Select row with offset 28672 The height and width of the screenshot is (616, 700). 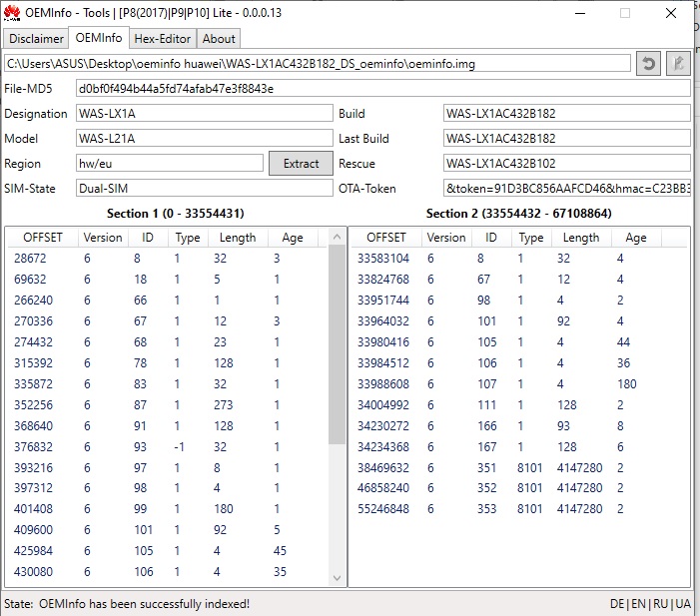click(x=168, y=258)
